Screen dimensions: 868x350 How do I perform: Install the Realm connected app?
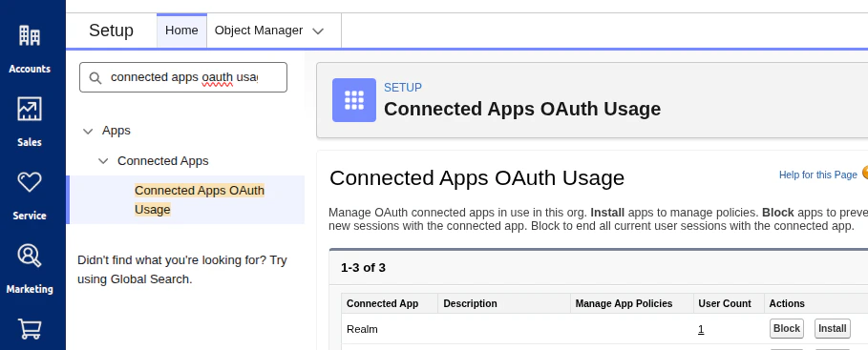832,328
